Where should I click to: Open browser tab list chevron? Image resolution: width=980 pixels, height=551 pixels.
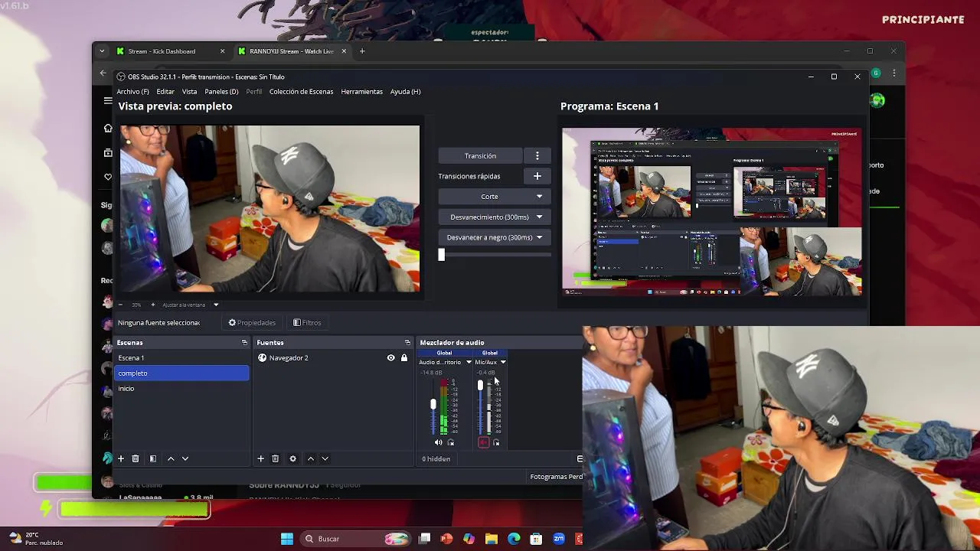click(x=103, y=51)
